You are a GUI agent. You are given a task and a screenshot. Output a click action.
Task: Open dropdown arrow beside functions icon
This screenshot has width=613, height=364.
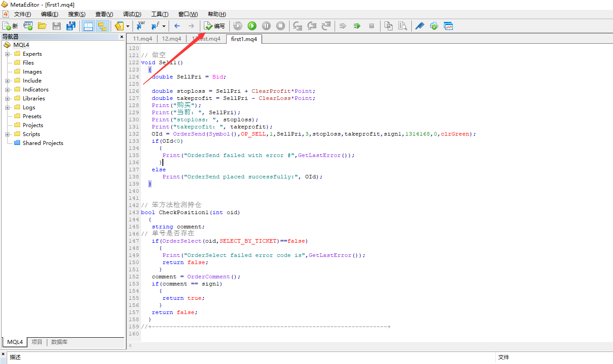coord(164,26)
